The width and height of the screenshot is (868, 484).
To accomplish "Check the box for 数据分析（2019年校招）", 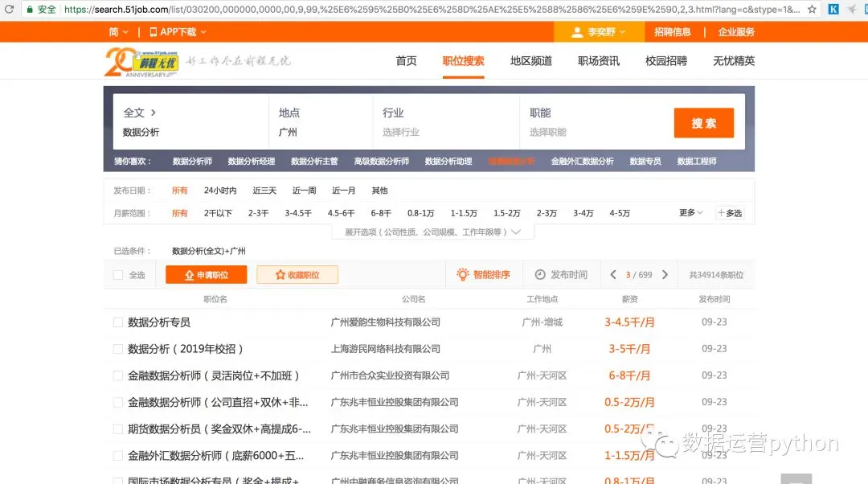I will click(118, 349).
